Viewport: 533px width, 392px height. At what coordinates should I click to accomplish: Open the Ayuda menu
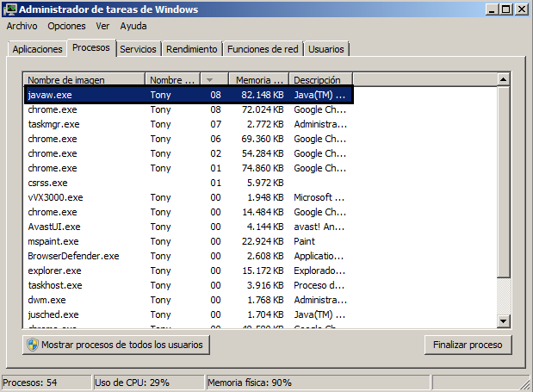coord(133,26)
